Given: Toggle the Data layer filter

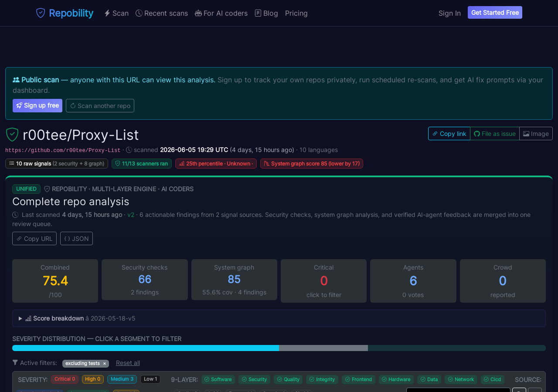Looking at the screenshot, I should (429, 379).
